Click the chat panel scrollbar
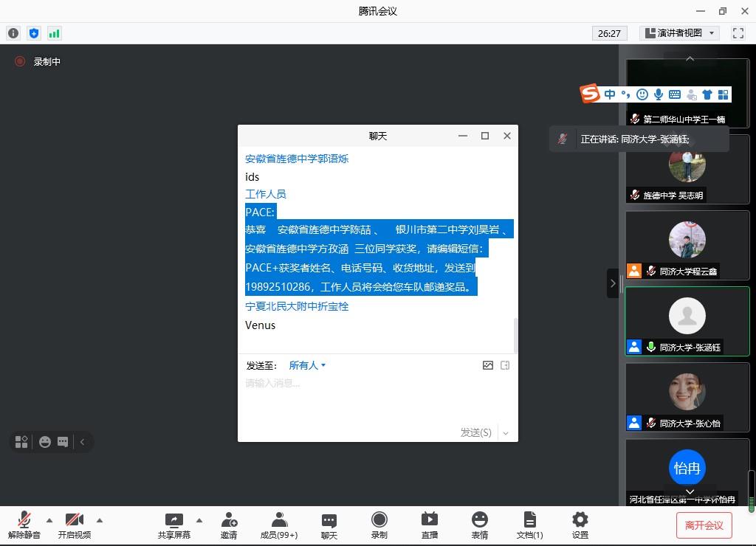The image size is (756, 546). (515, 335)
